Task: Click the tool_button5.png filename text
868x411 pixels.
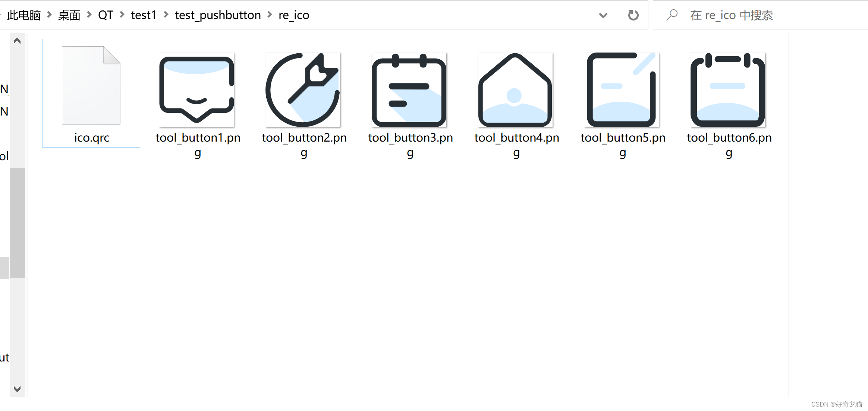Action: click(x=623, y=145)
